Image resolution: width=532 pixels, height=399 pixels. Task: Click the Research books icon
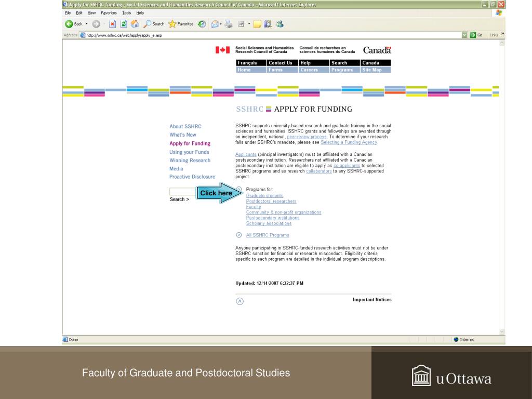(x=268, y=24)
